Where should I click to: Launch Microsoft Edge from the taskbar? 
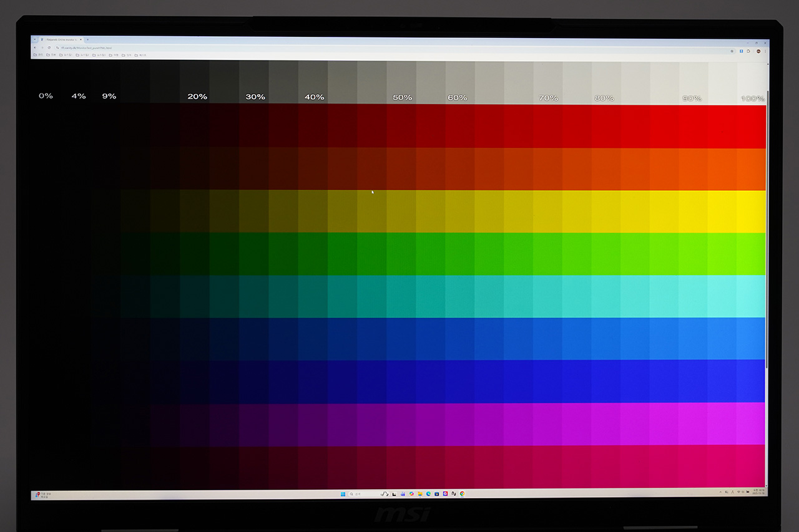click(428, 494)
